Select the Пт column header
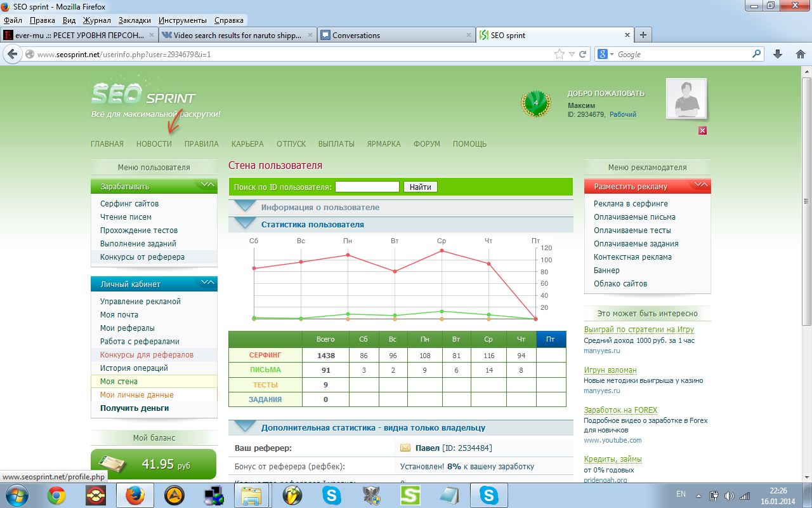812x508 pixels. pyautogui.click(x=551, y=339)
